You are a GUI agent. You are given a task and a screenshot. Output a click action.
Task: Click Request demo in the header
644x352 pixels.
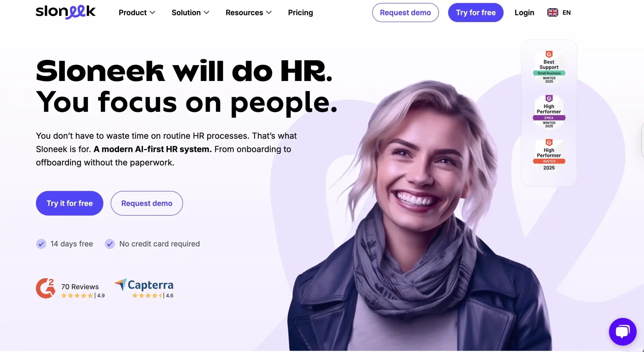(405, 13)
